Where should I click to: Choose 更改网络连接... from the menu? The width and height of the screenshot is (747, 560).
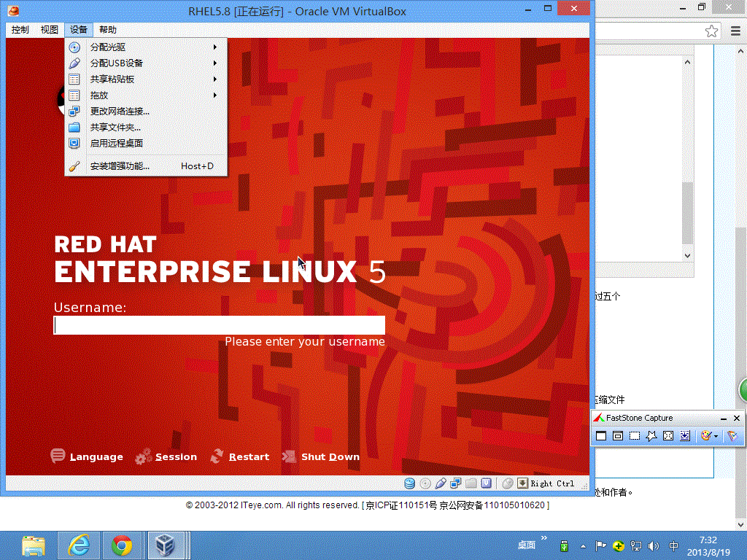point(146,111)
